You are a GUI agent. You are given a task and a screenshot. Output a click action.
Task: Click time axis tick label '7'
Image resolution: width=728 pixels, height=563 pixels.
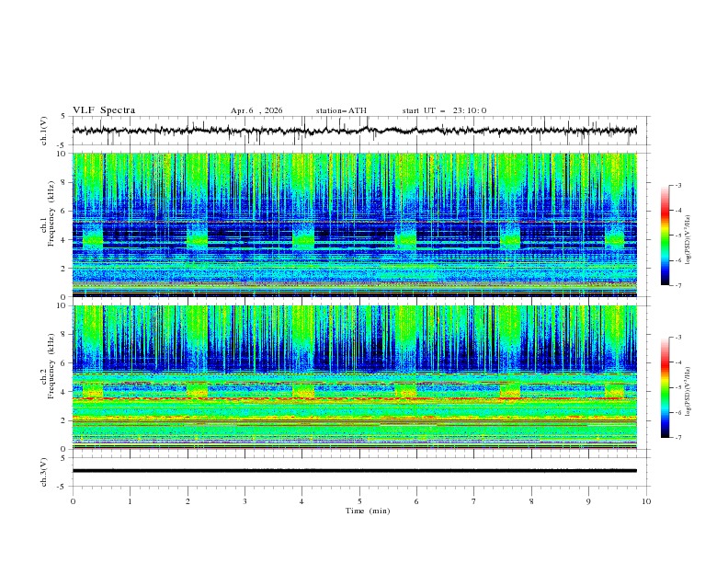click(x=474, y=501)
